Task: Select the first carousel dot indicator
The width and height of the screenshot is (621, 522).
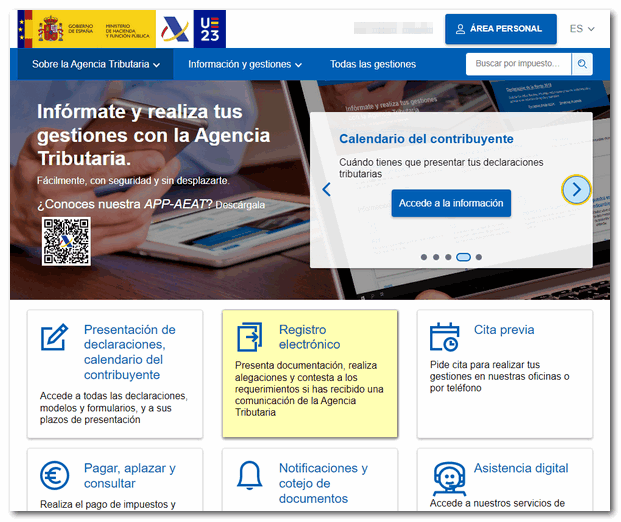Action: pyautogui.click(x=424, y=257)
